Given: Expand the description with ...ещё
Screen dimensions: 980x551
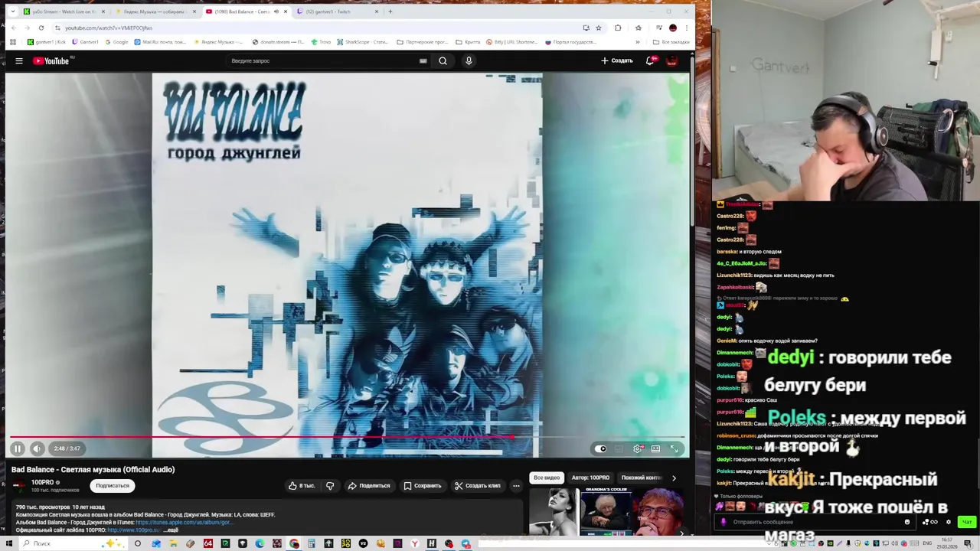Looking at the screenshot, I should [x=171, y=530].
